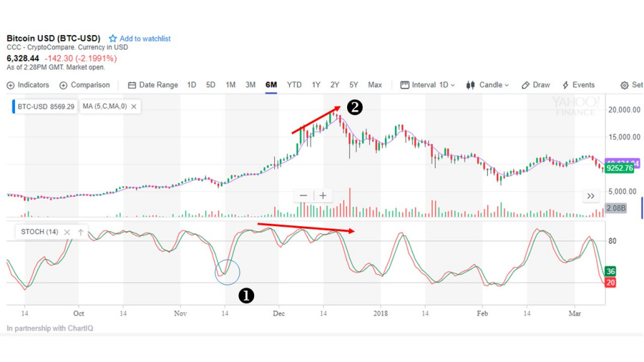This screenshot has height=362, width=644.
Task: Select the 5D range tab
Action: (211, 85)
